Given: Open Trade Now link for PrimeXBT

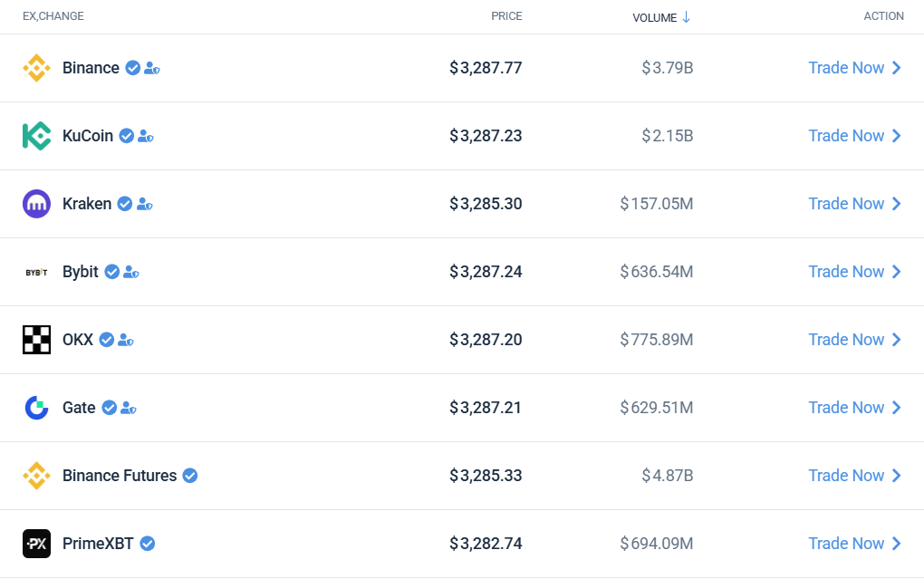Looking at the screenshot, I should 846,544.
